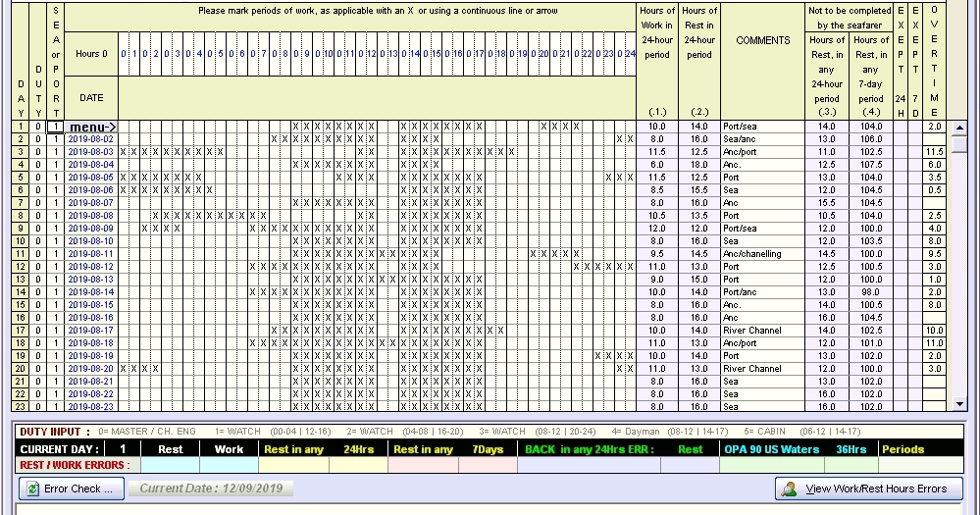Click the Port/sea comment for 2019-08-09
This screenshot has width=980, height=515.
[x=763, y=229]
